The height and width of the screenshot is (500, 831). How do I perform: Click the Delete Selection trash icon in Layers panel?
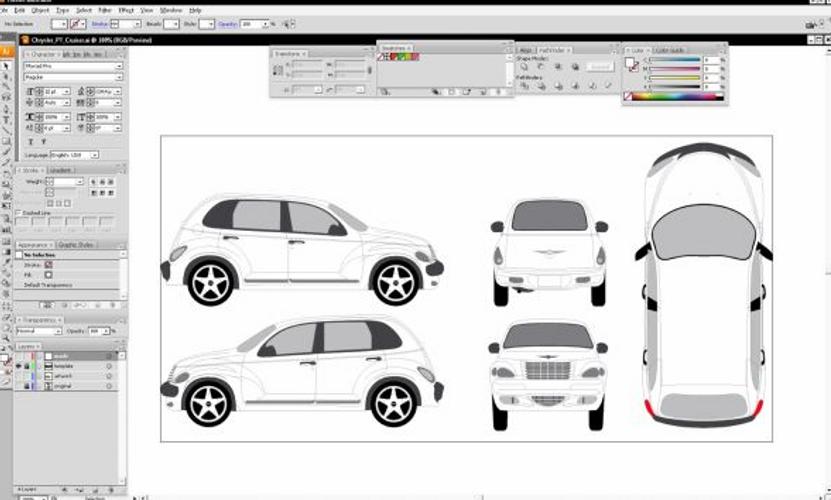(111, 489)
